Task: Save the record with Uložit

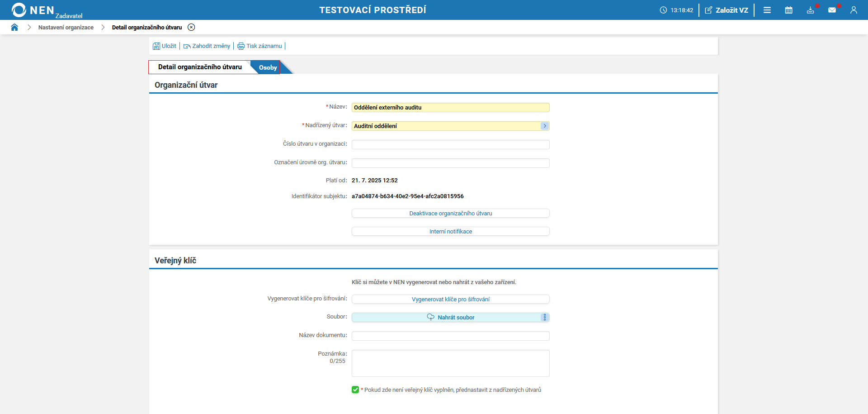Action: click(165, 46)
